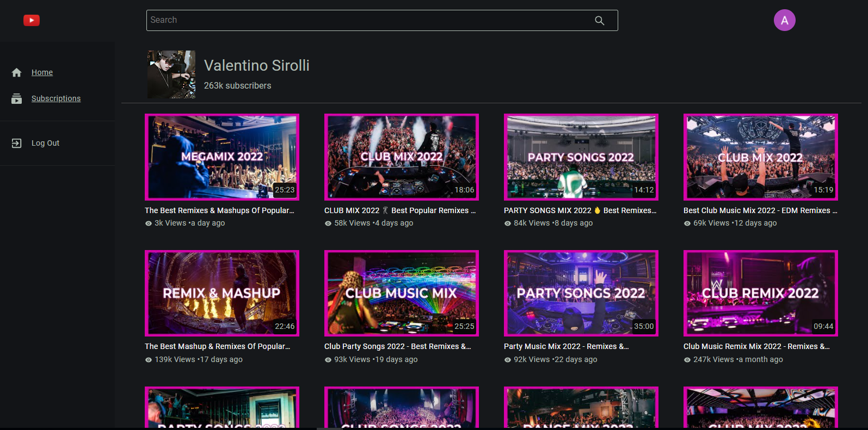This screenshot has height=430, width=868.
Task: Click the eye icon beside 3k Views
Action: pyautogui.click(x=148, y=223)
